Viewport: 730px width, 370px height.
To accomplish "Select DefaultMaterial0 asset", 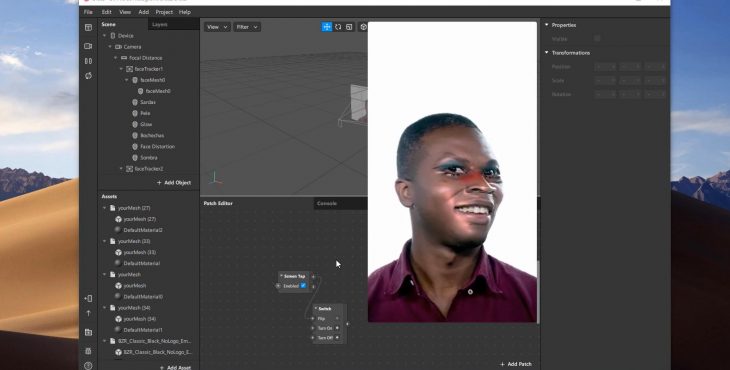I will pyautogui.click(x=143, y=297).
